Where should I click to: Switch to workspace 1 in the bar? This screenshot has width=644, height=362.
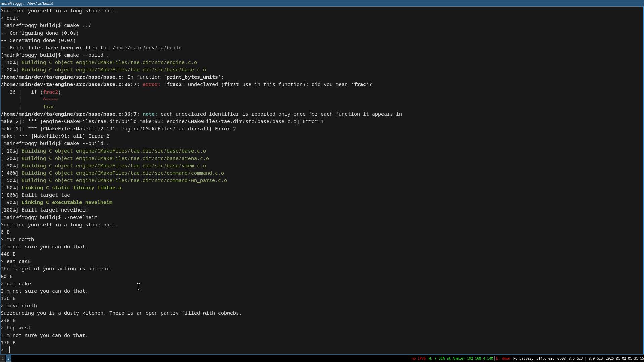coord(3,358)
